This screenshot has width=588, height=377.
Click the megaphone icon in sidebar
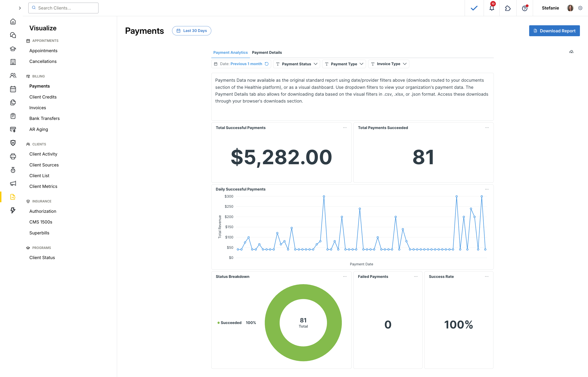(13, 183)
